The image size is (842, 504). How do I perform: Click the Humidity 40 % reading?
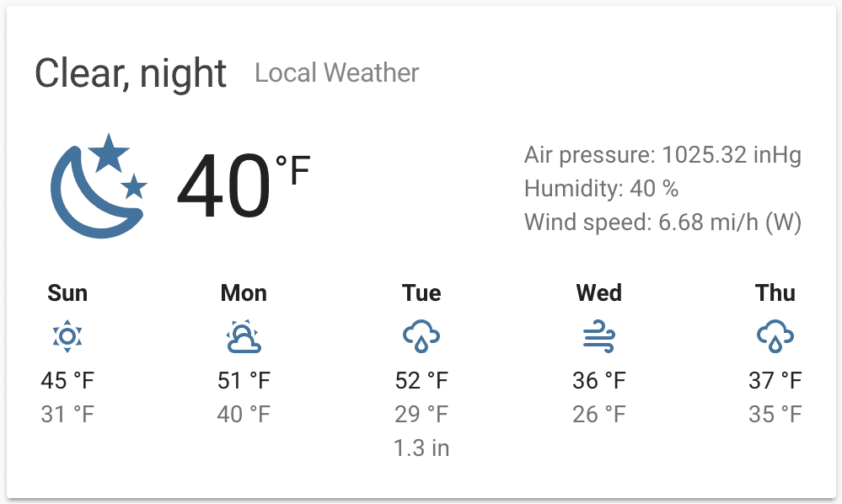pyautogui.click(x=601, y=189)
